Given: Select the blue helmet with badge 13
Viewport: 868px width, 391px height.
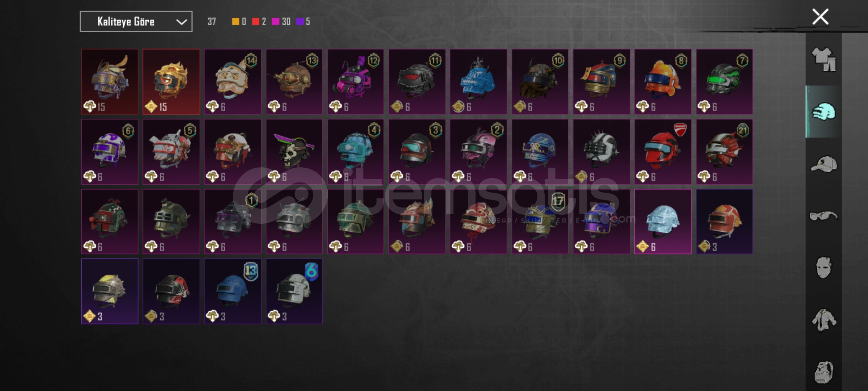Looking at the screenshot, I should 233,291.
